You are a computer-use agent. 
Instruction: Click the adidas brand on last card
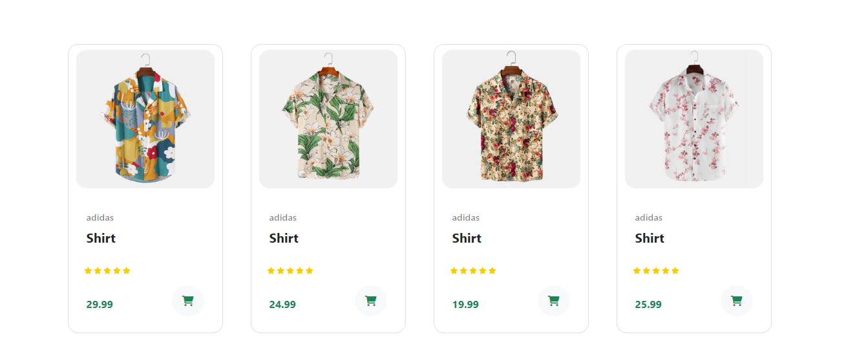(x=649, y=217)
